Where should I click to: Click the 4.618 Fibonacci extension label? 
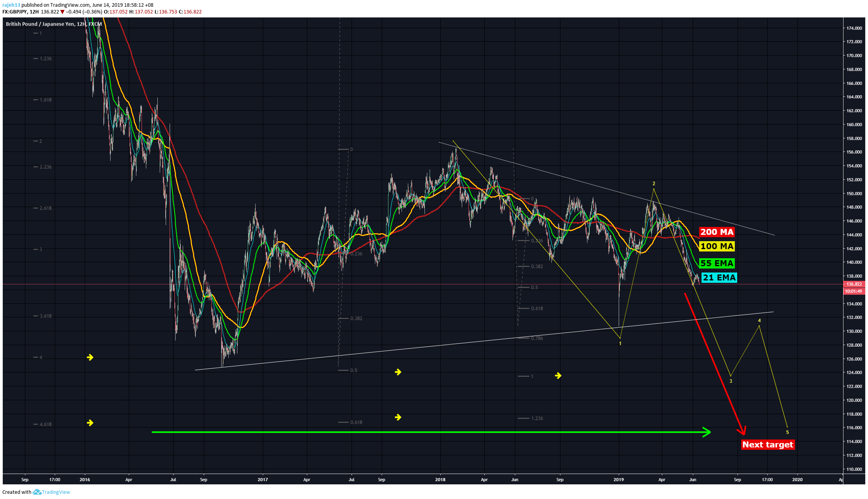click(x=46, y=424)
